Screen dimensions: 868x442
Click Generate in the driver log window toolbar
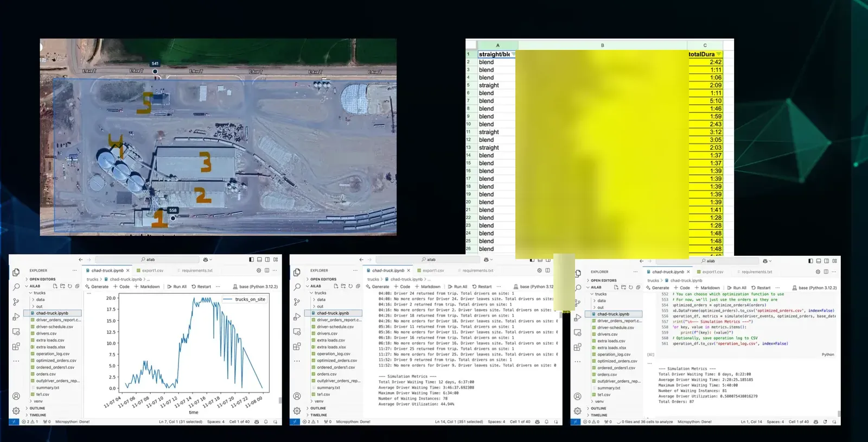[x=378, y=287]
